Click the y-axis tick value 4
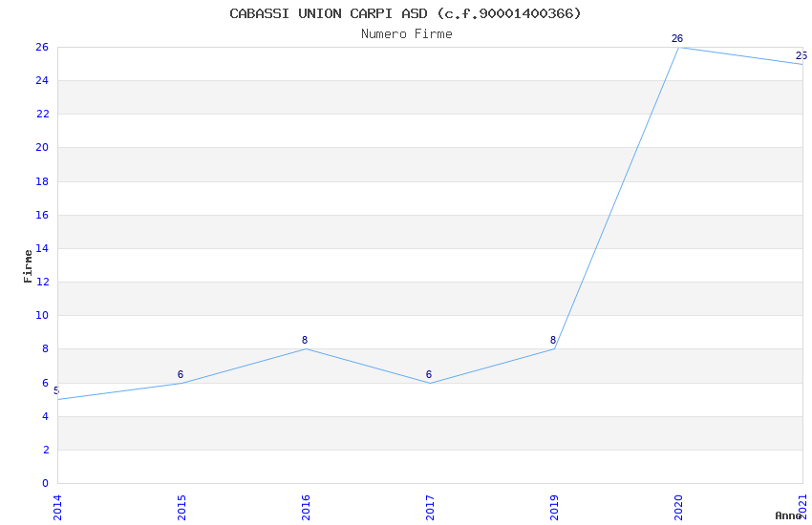This screenshot has width=812, height=525. [46, 416]
